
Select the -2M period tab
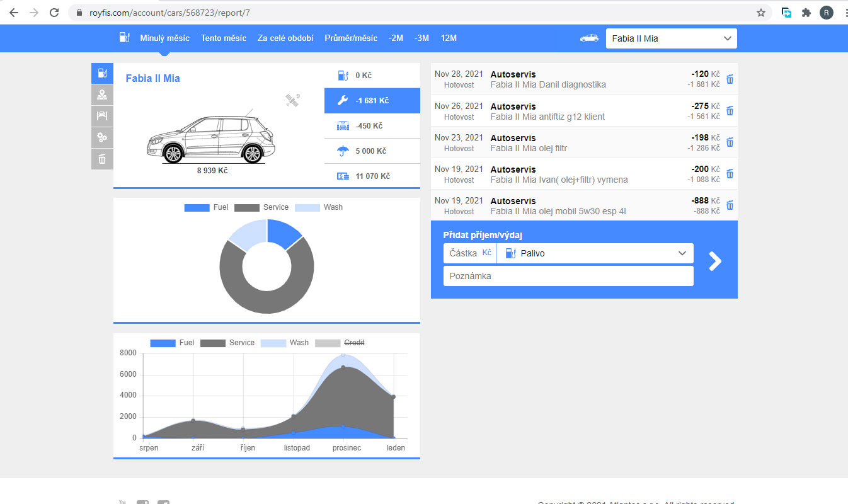click(x=396, y=38)
